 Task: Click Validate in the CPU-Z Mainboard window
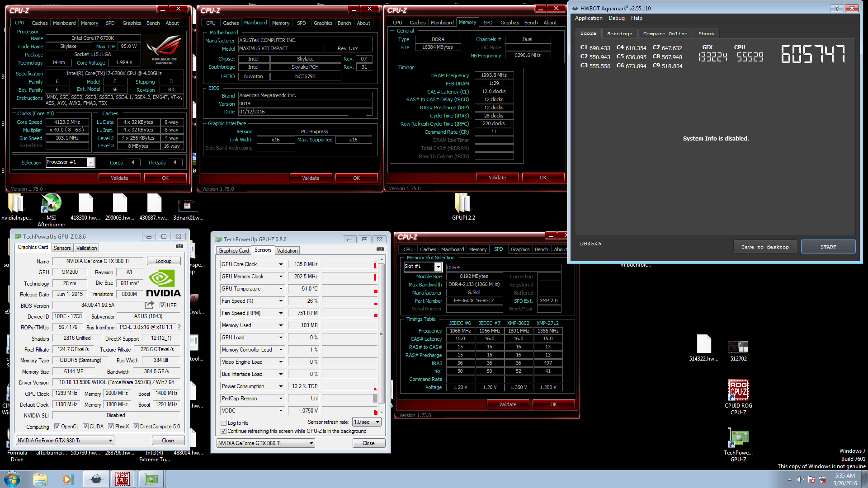point(311,178)
